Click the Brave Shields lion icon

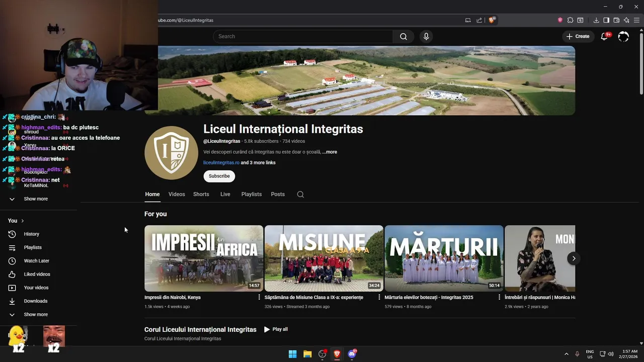[492, 20]
